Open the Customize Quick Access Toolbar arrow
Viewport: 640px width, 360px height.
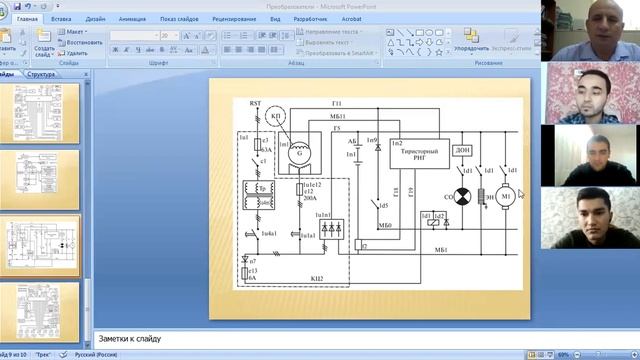click(x=58, y=7)
